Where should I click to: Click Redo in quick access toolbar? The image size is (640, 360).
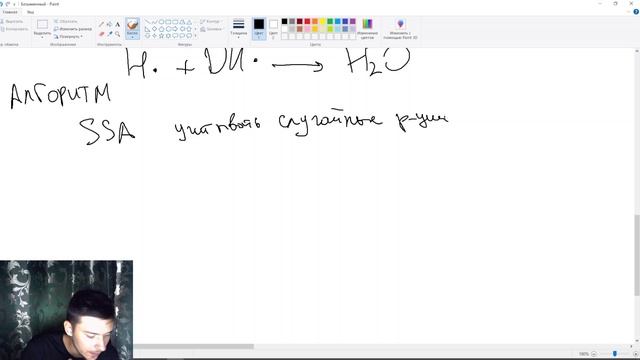8,4
